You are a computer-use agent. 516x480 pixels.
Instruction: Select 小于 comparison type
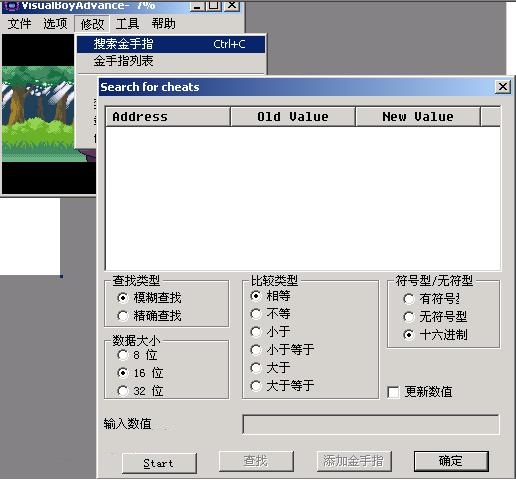click(270, 332)
